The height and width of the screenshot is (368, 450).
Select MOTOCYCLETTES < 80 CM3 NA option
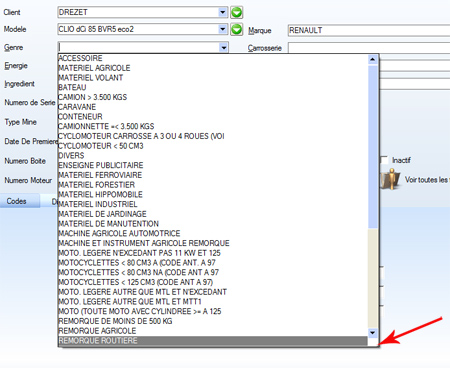[x=213, y=272]
